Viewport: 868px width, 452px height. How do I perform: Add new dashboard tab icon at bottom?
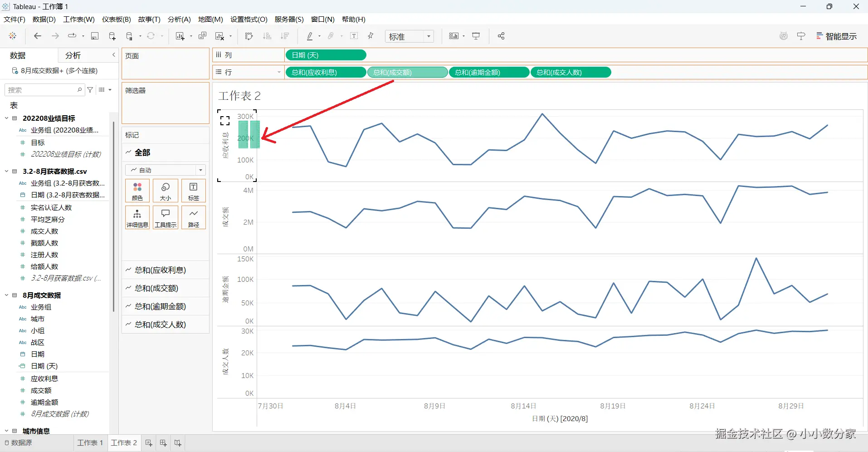coord(163,443)
